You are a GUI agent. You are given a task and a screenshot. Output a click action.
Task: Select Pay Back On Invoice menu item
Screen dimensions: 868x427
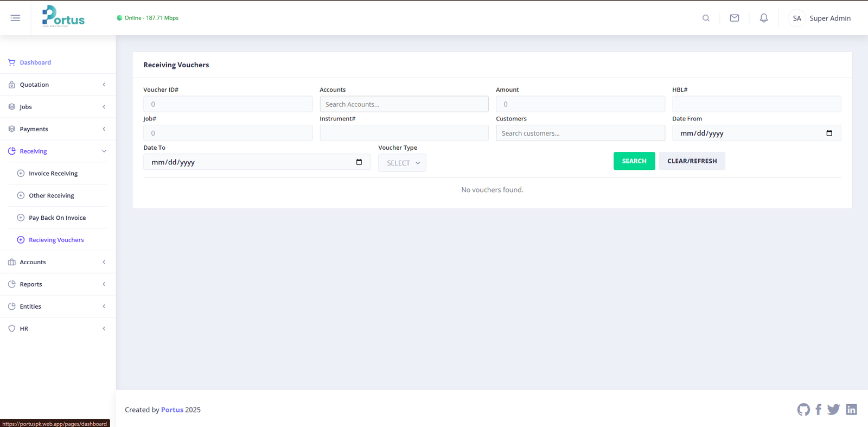click(x=57, y=218)
